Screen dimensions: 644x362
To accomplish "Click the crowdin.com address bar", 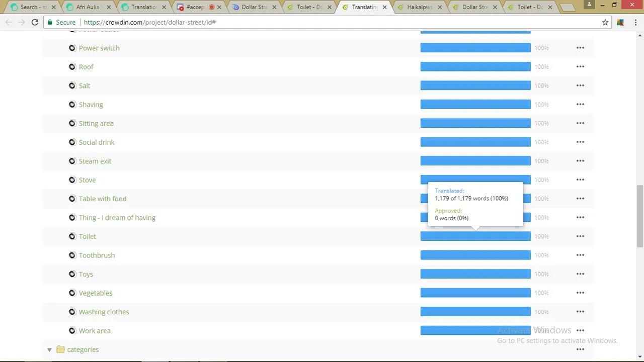I will click(327, 22).
